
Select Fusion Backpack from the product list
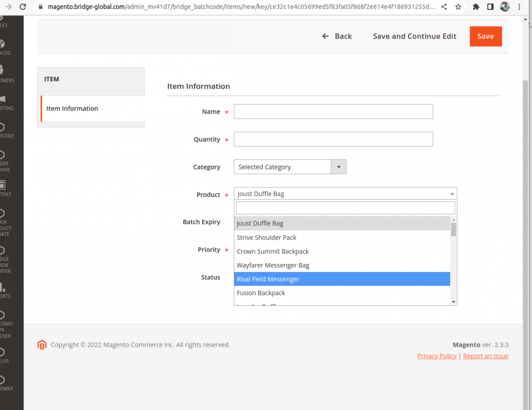[261, 293]
